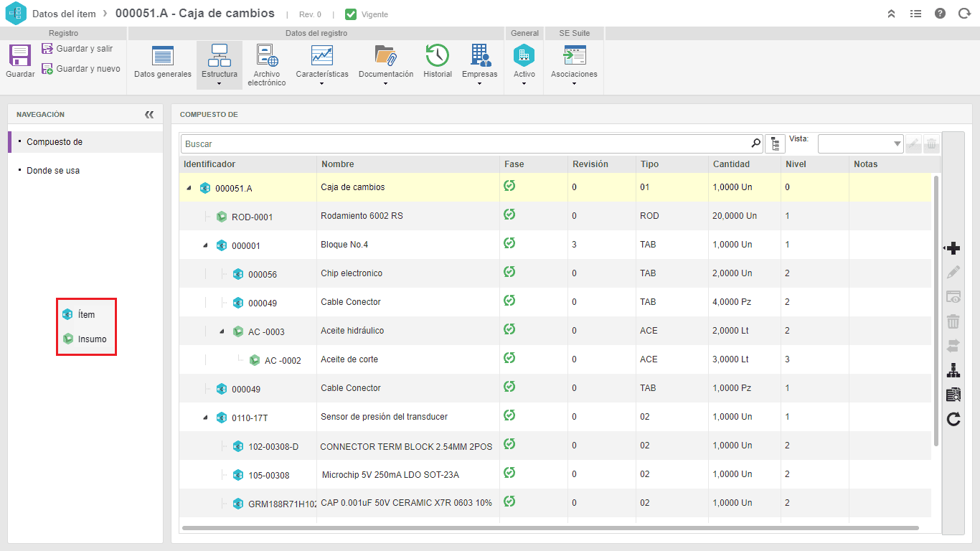The image size is (980, 551).
Task: Click the view data icon in side toolbar
Action: (x=953, y=297)
